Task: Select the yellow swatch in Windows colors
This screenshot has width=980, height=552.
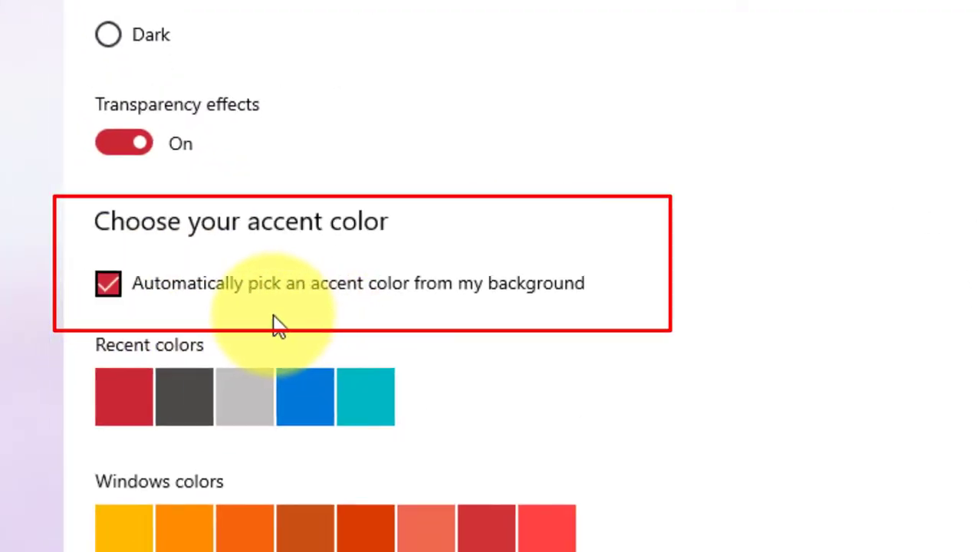Action: [x=124, y=527]
